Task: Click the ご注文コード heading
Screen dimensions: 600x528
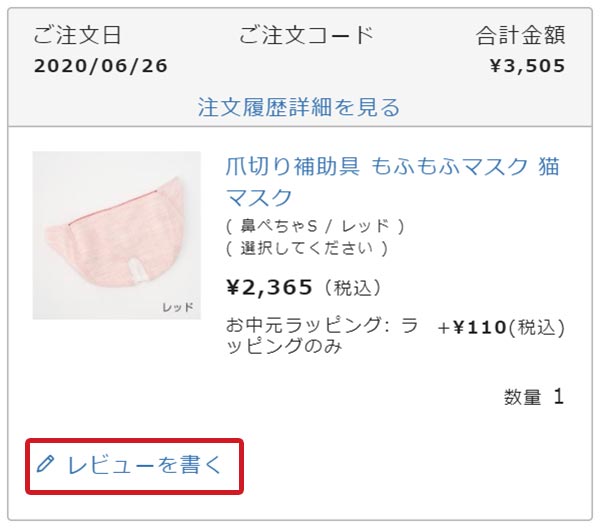Action: pos(305,36)
